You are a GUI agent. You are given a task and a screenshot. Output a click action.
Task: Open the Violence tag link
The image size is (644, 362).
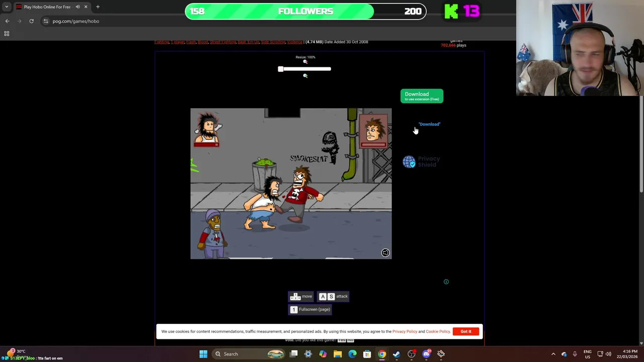point(295,42)
